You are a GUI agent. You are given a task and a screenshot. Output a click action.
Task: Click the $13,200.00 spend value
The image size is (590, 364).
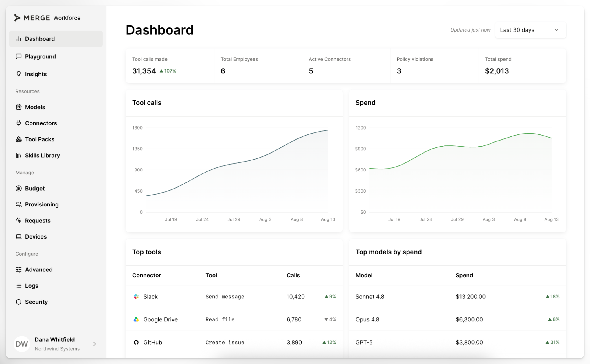pos(470,297)
